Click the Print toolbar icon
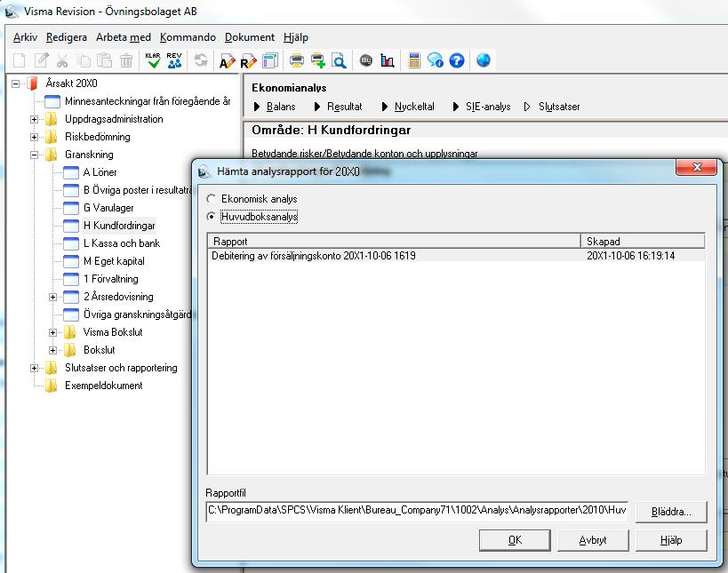 click(x=297, y=60)
